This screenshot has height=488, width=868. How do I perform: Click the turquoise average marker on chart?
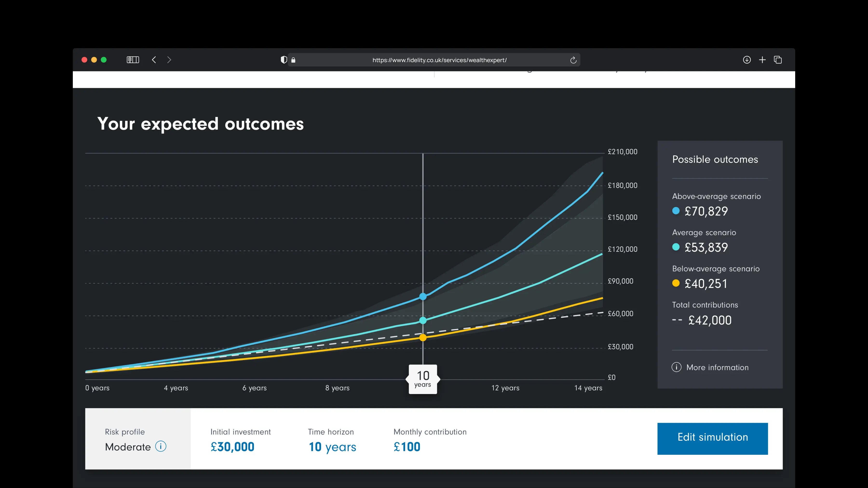[423, 320]
